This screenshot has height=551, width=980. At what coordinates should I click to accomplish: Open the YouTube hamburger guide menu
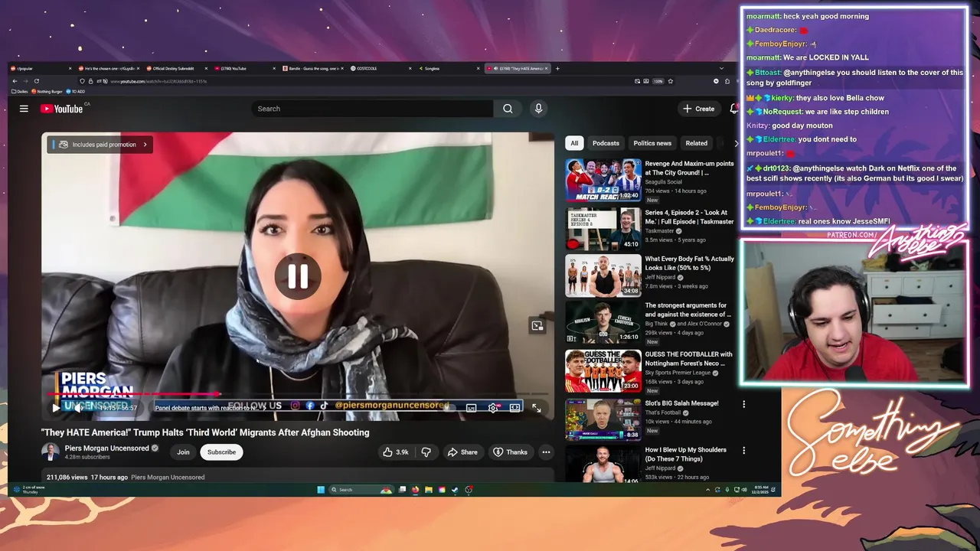(x=24, y=109)
